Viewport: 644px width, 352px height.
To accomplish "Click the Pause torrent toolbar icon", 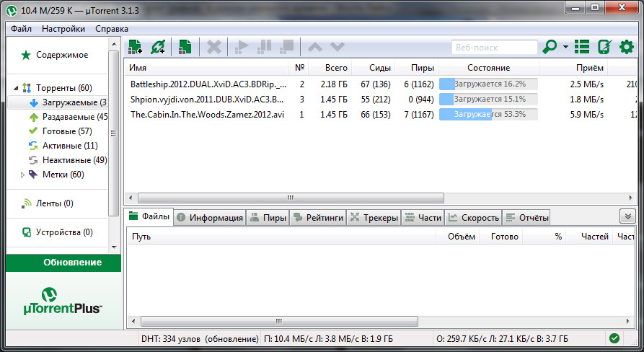I will (x=264, y=47).
